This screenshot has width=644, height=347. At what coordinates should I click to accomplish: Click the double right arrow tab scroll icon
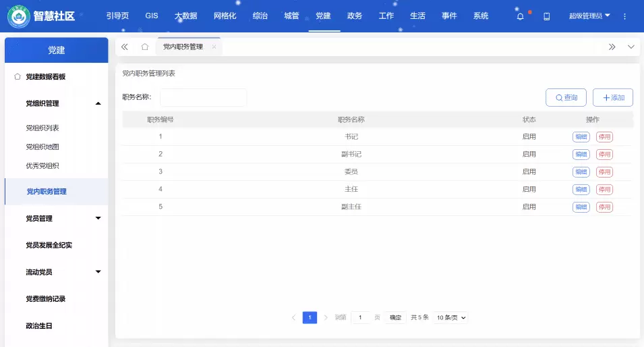coord(612,47)
